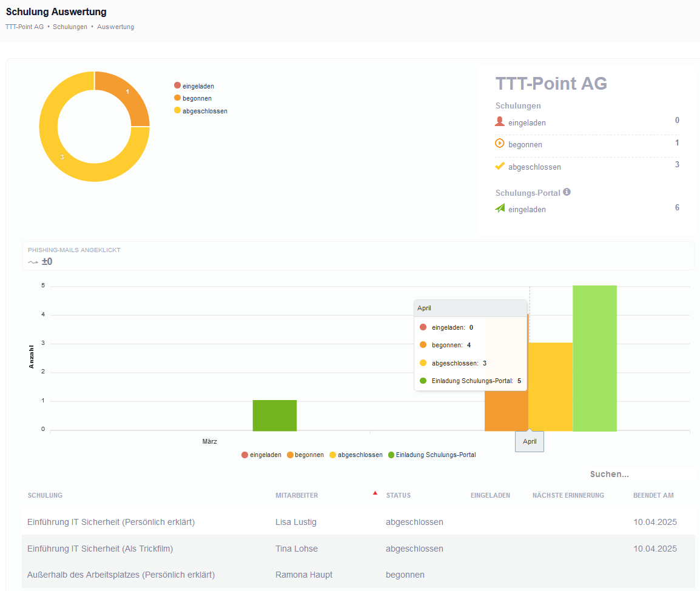Image resolution: width=700 pixels, height=591 pixels.
Task: Click the red person icon for eingeladen
Action: point(500,122)
